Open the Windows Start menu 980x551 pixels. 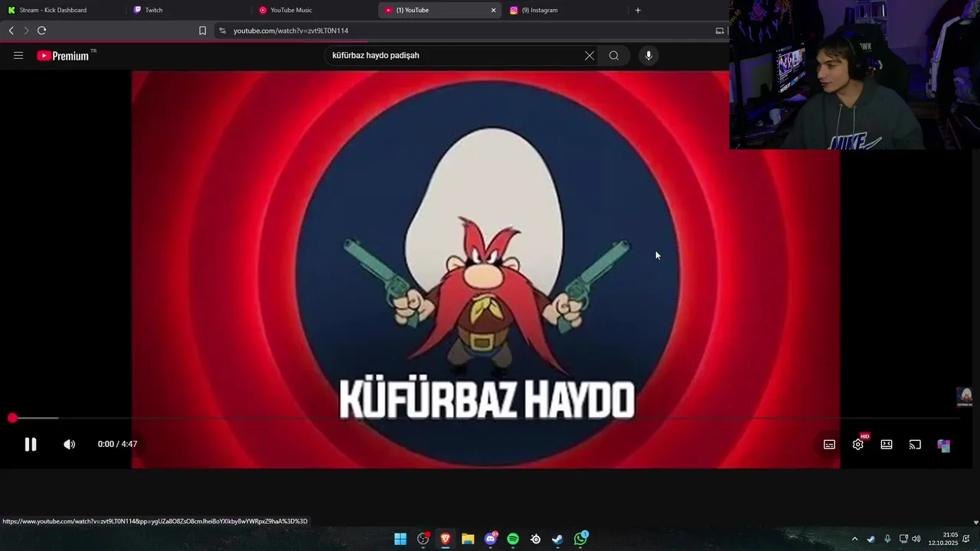click(400, 539)
